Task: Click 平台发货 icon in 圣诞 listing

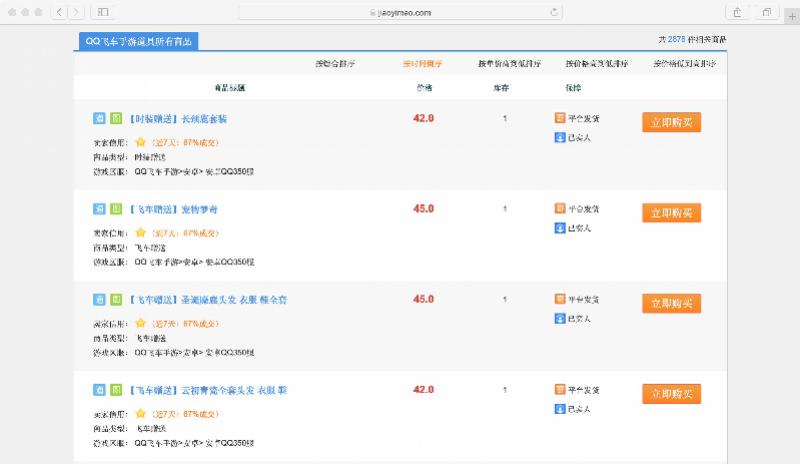Action: pyautogui.click(x=560, y=299)
